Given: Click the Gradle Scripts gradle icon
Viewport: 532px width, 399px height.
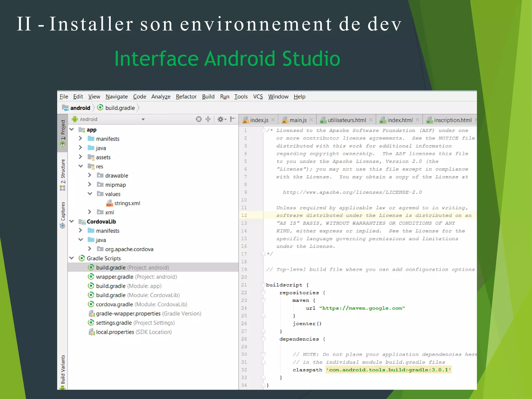Looking at the screenshot, I should (82, 258).
